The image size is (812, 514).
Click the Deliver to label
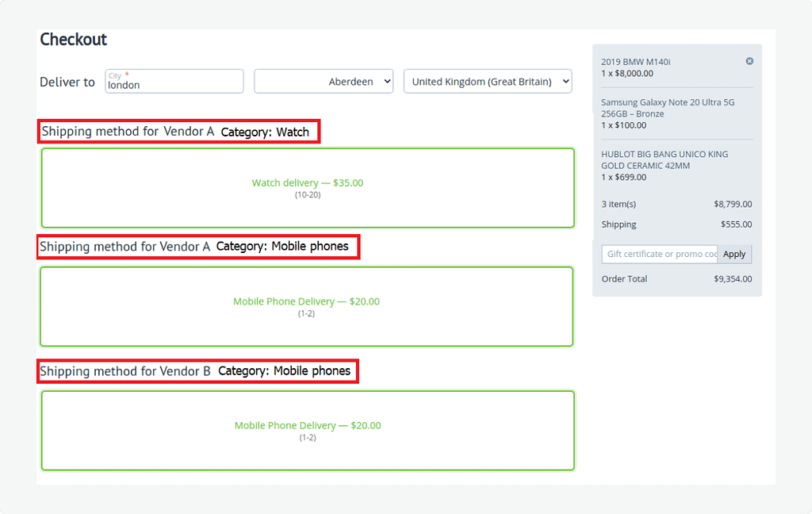click(67, 82)
